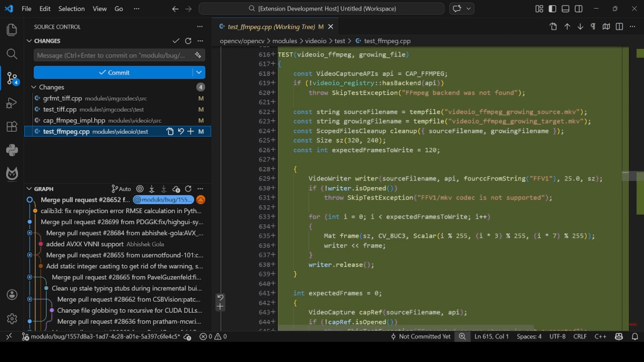The image size is (644, 362).
Task: Fetch from remote in Graph toolbar
Action: click(152, 189)
